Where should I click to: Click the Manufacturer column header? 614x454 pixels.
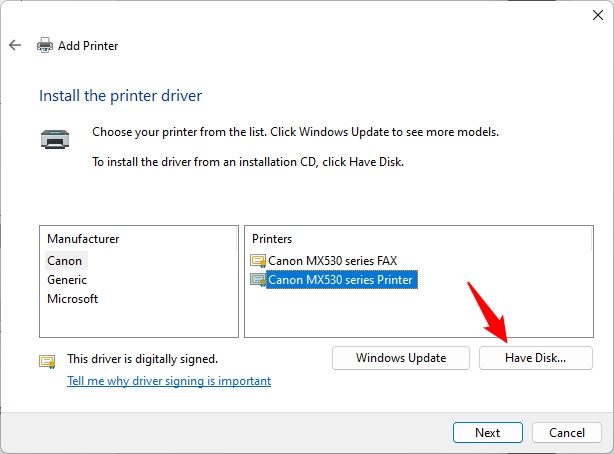click(x=83, y=239)
